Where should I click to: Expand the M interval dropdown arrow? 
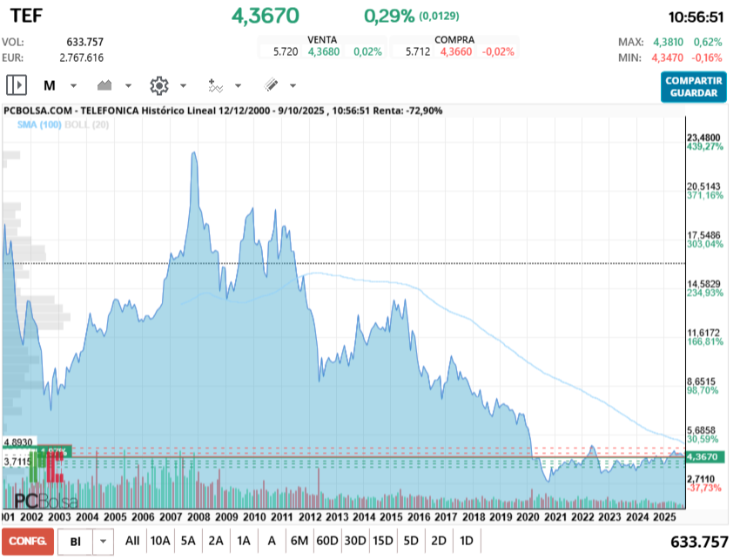click(x=73, y=85)
